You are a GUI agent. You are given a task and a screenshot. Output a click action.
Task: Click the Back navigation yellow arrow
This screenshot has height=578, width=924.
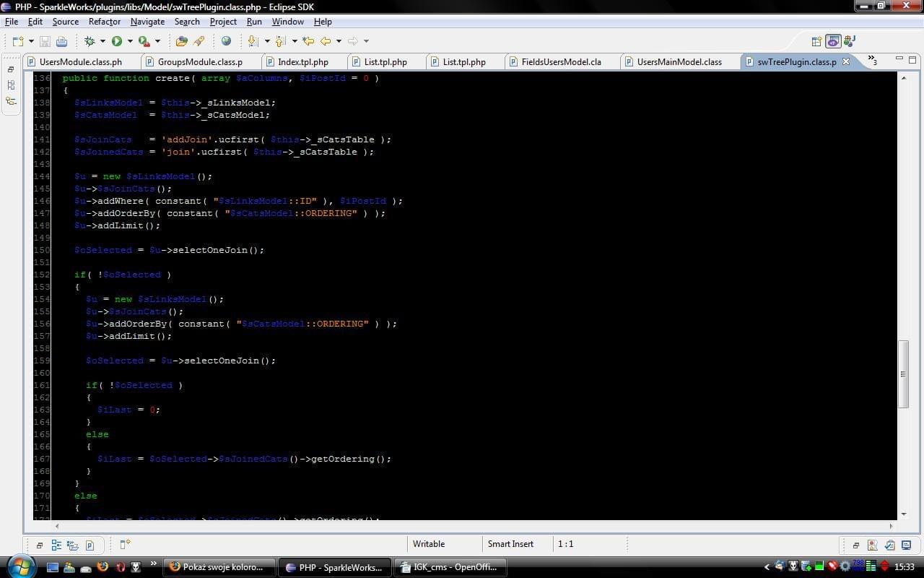pos(326,41)
